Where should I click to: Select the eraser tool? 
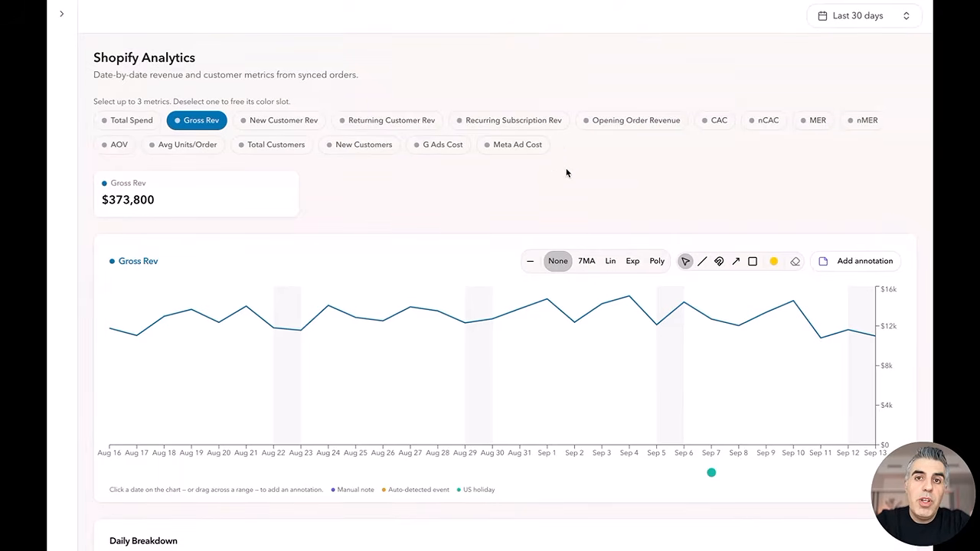pos(795,261)
